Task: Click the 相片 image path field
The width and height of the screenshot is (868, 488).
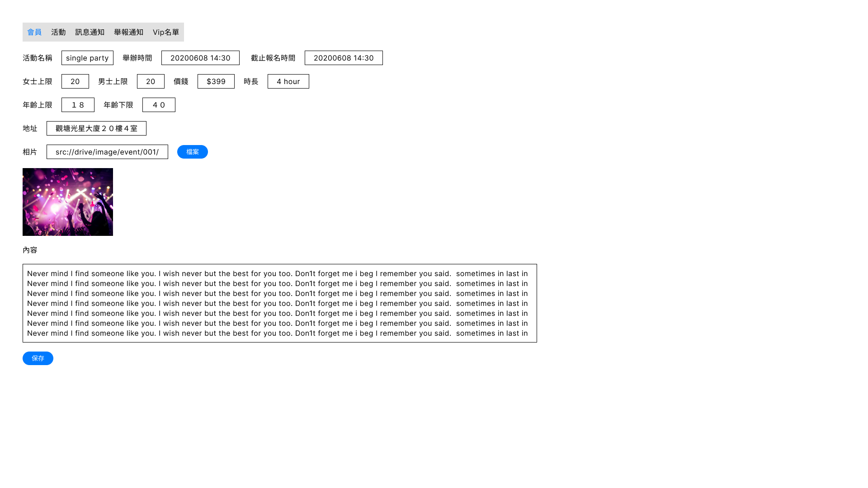Action: [107, 152]
